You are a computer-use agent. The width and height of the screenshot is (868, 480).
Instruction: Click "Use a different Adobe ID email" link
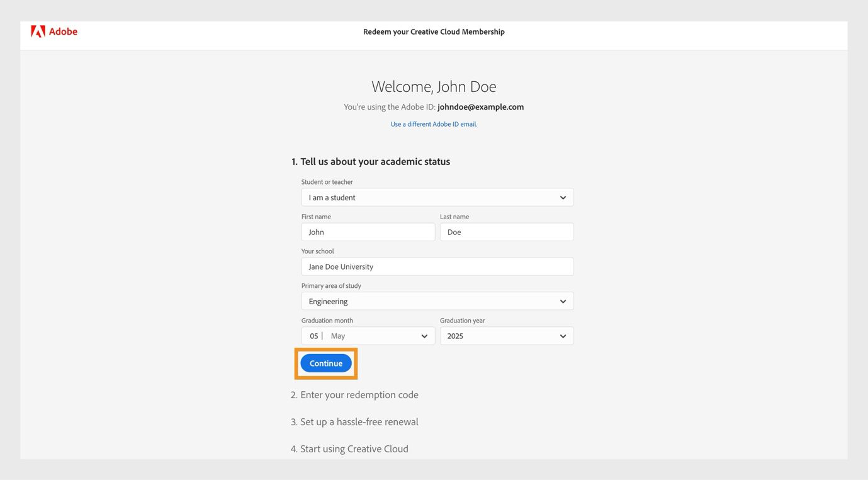click(434, 124)
